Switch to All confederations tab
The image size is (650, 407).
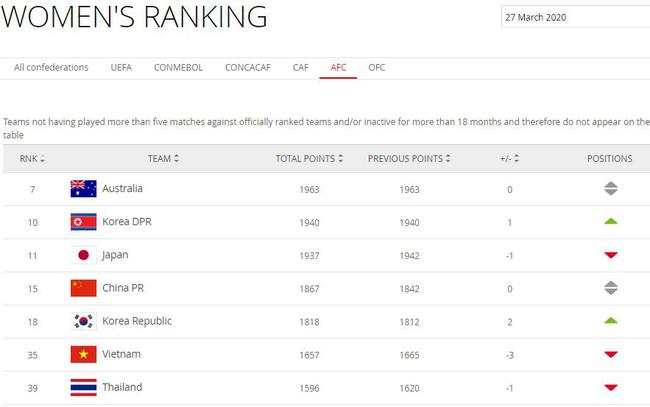click(x=51, y=68)
